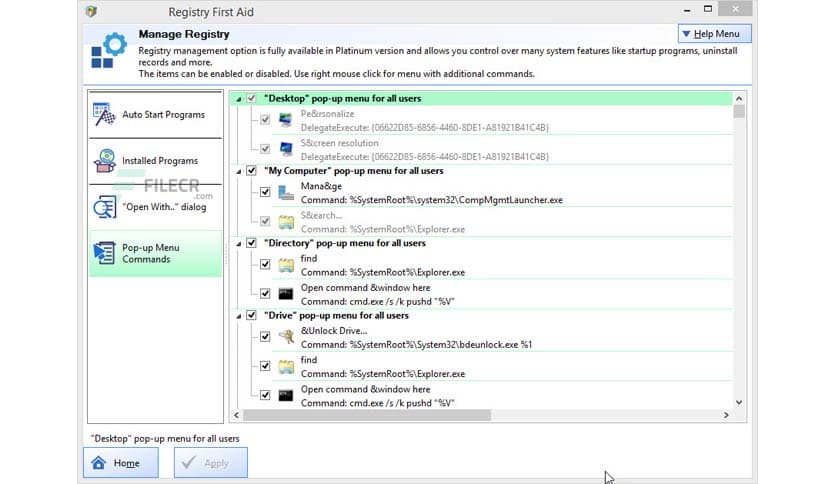This screenshot has height=484, width=836.
Task: Click the Apply button
Action: 211,463
